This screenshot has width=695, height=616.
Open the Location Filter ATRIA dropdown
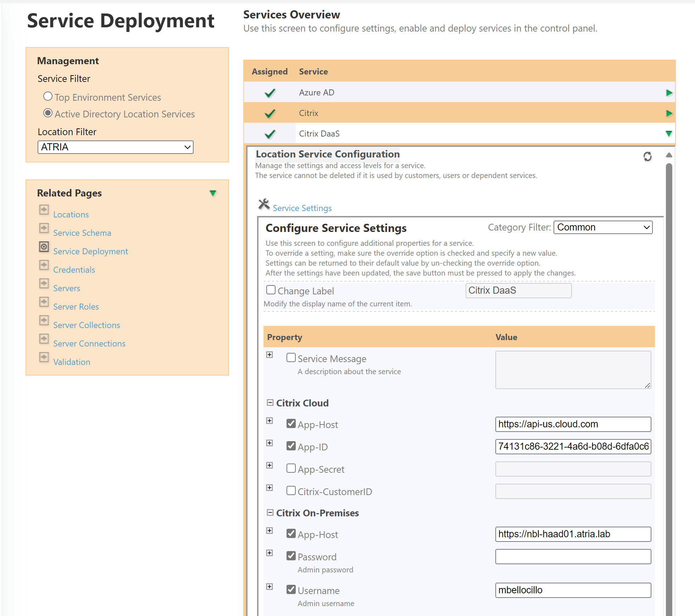pyautogui.click(x=116, y=147)
